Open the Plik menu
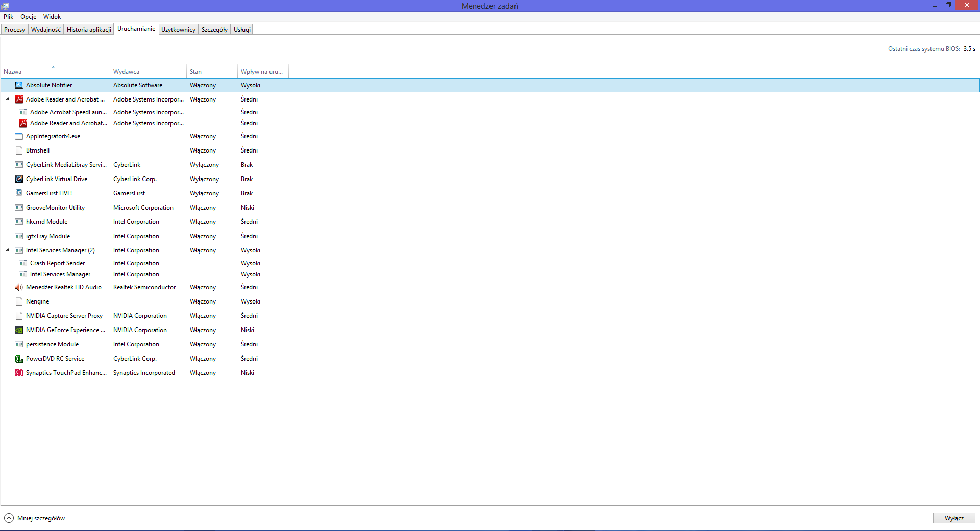 pyautogui.click(x=9, y=17)
